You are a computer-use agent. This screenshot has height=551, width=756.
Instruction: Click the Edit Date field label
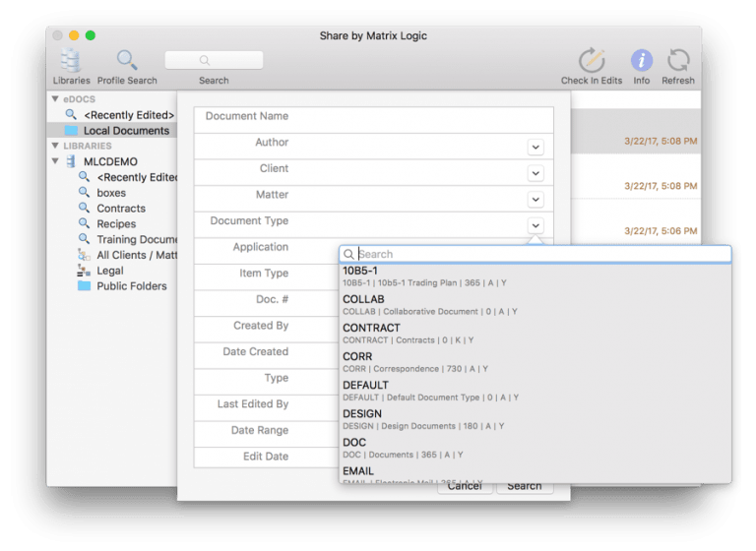pos(266,456)
